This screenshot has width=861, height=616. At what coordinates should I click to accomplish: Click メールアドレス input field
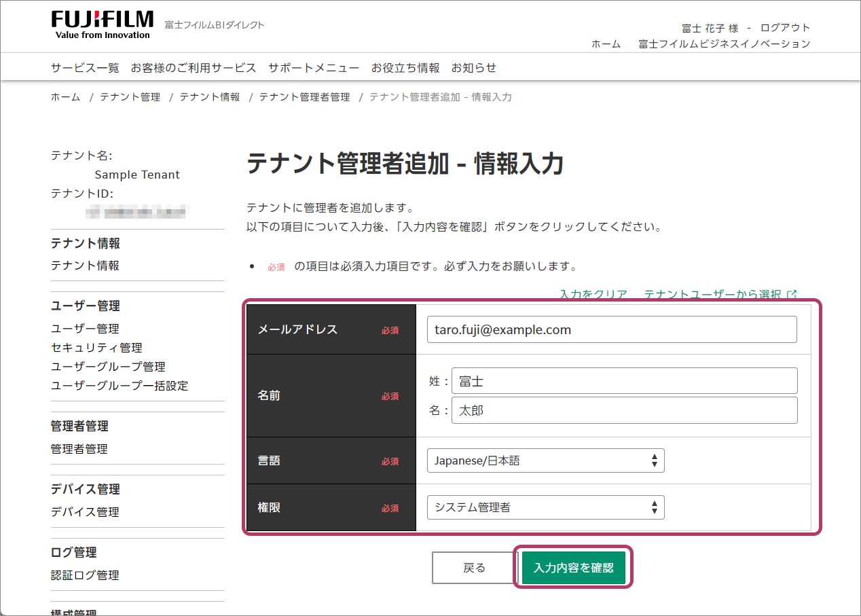pyautogui.click(x=612, y=329)
